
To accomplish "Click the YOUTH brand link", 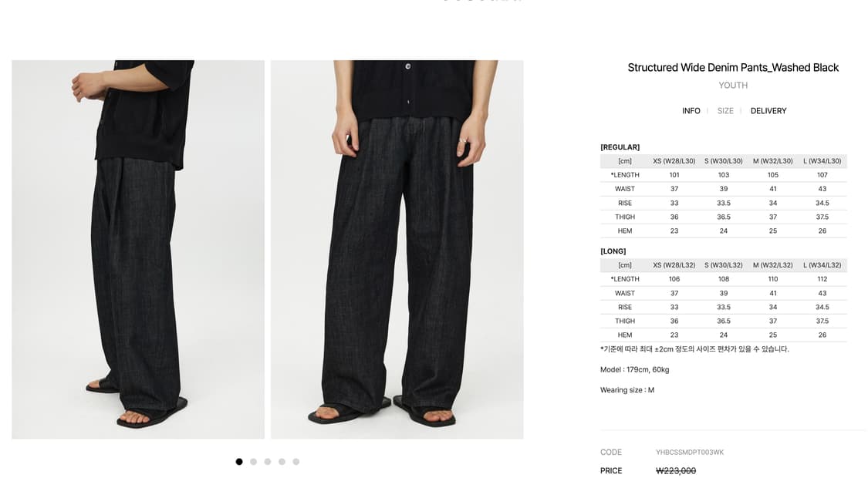I will 733,86.
